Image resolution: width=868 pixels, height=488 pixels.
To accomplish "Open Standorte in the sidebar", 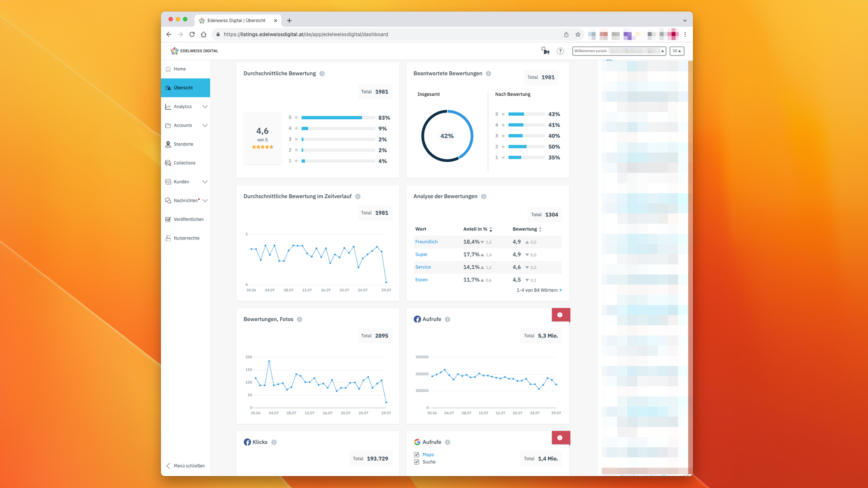I will click(x=185, y=144).
